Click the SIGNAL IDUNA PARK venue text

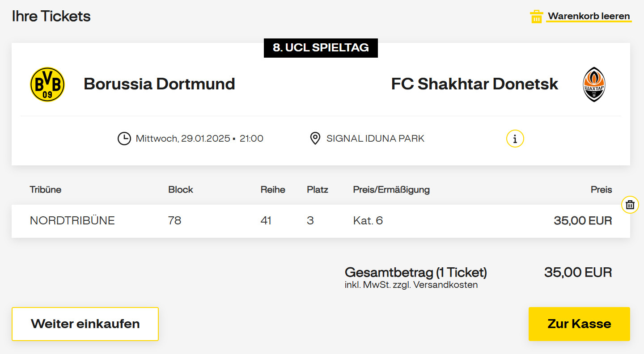coord(375,139)
